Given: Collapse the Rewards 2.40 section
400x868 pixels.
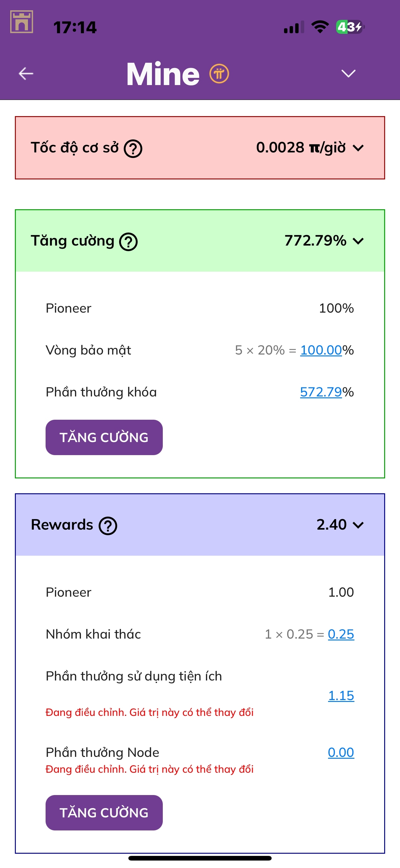Looking at the screenshot, I should (358, 525).
